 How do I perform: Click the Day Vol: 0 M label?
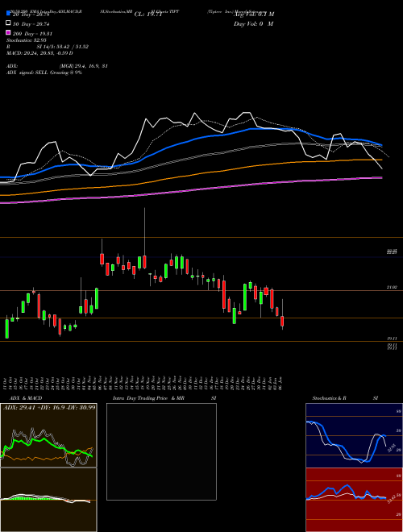pyautogui.click(x=253, y=23)
